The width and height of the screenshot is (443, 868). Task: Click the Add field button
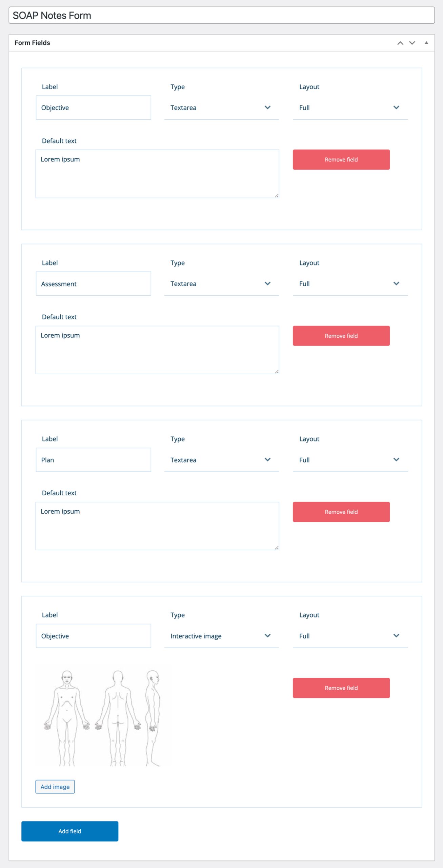[69, 831]
